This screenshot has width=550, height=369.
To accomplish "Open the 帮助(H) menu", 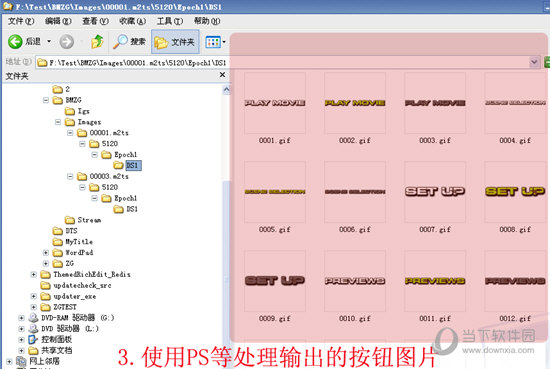I will click(207, 21).
